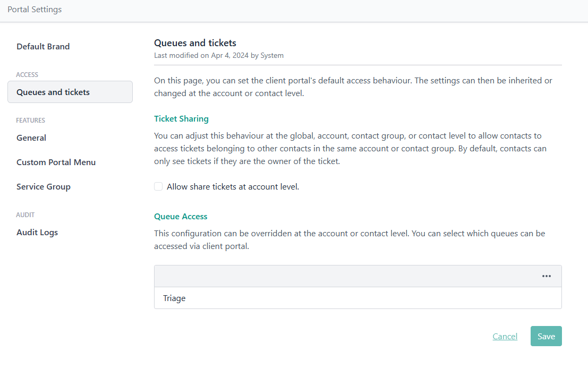Screen dimensions: 588x369
Task: Click the FEATURES sidebar section label
Action: pos(30,121)
